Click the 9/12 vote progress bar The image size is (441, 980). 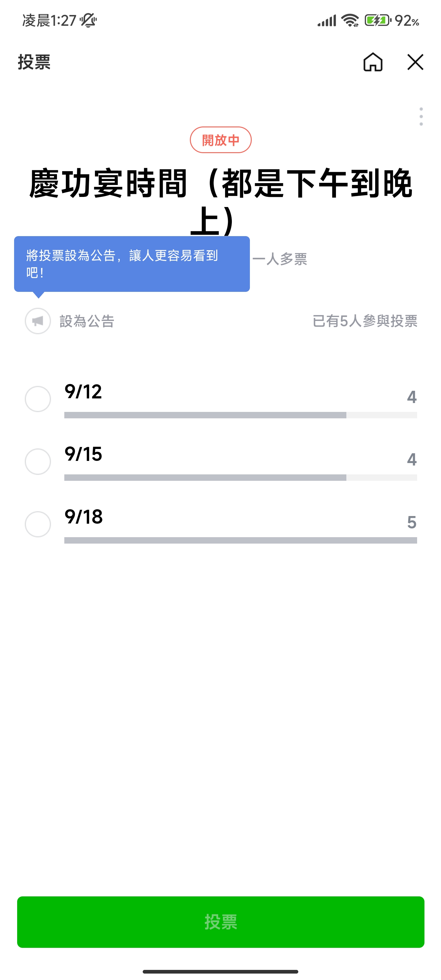tap(240, 415)
